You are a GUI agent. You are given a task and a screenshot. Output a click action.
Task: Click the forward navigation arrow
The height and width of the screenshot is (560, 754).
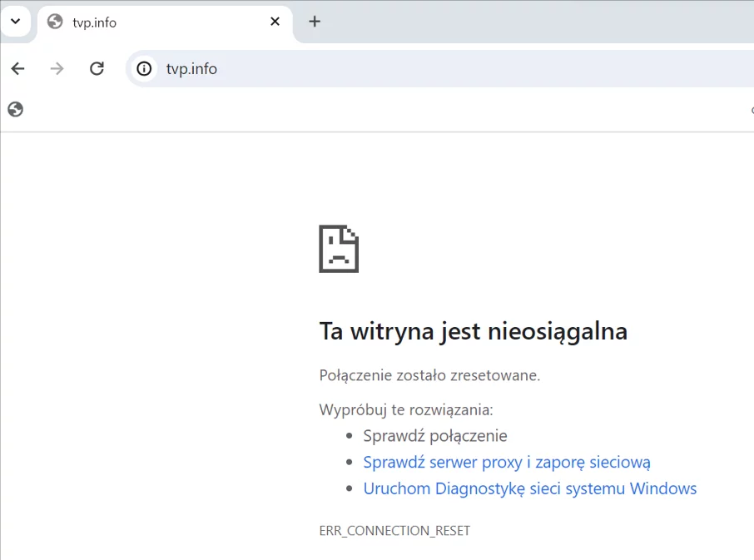(x=57, y=69)
